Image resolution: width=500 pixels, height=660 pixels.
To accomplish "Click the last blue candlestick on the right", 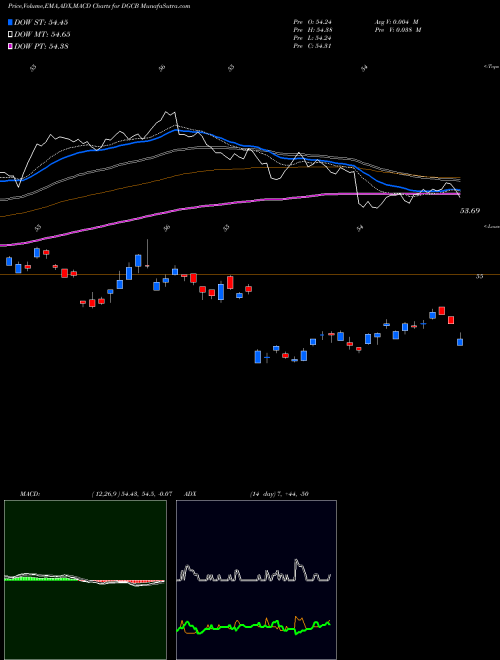I will click(x=460, y=340).
